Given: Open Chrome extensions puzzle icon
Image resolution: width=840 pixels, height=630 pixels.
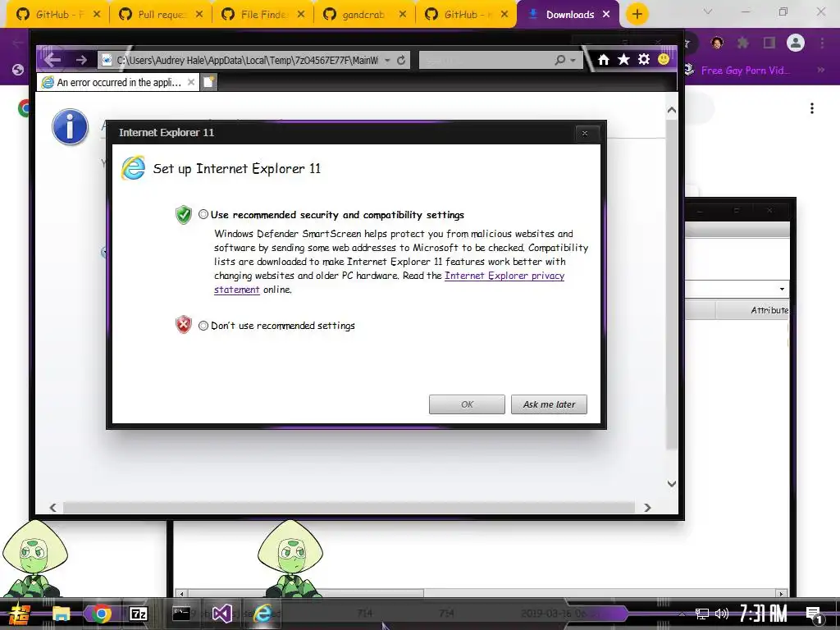Looking at the screenshot, I should pos(742,43).
